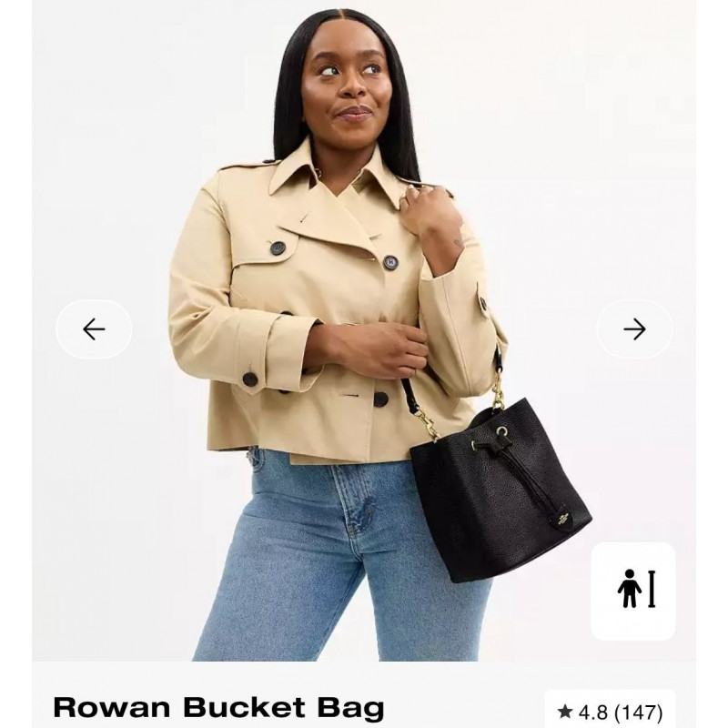728x728 pixels.
Task: Tap the gold chain strap clasp
Action: click(x=429, y=426)
